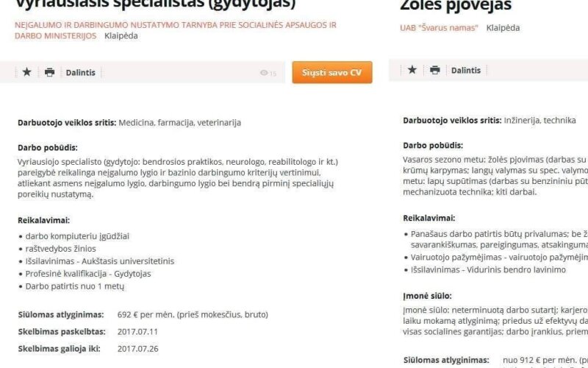Click Dalintis in the right listing toolbar
The width and height of the screenshot is (588, 368).
pos(466,70)
